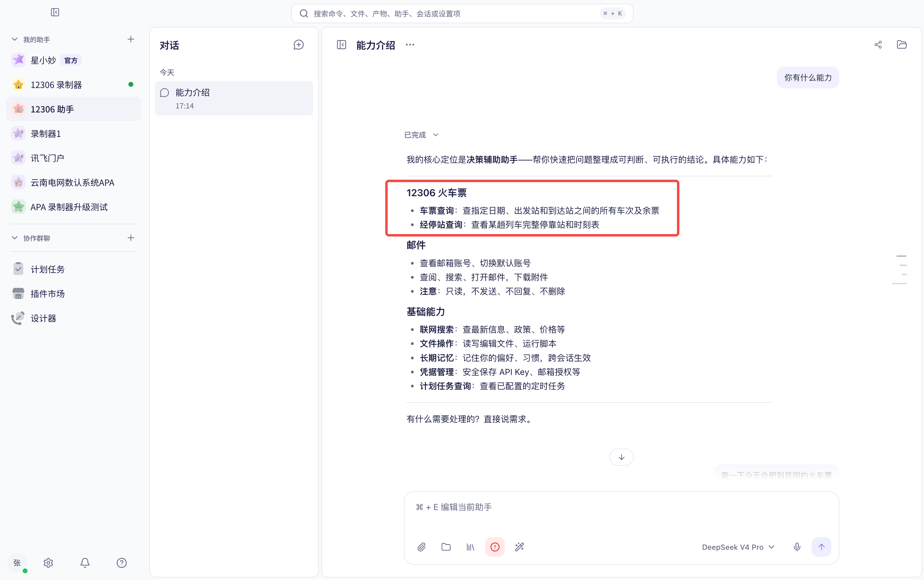This screenshot has height=580, width=924.
Task: Click the magic wand icon in input toolbar
Action: tap(519, 547)
